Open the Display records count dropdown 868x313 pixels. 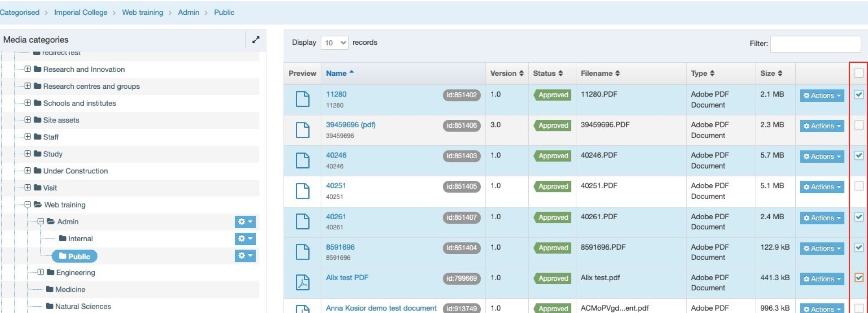pos(334,43)
